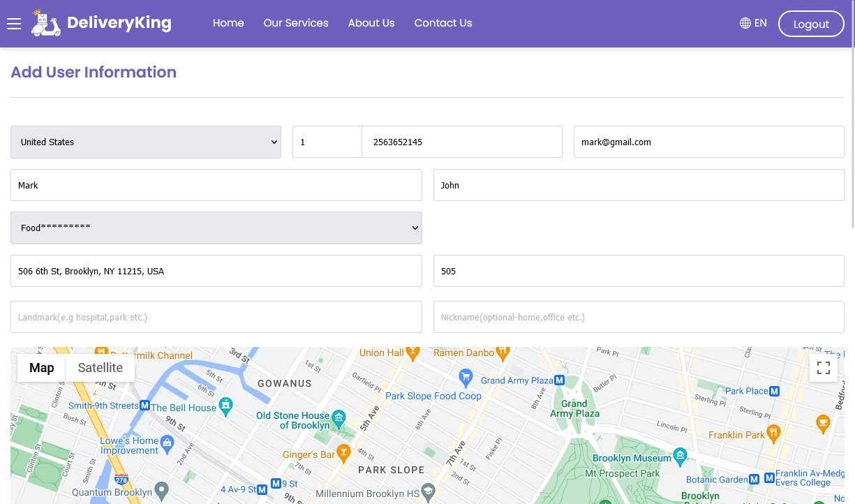
Task: Open the United States country dropdown
Action: click(146, 142)
